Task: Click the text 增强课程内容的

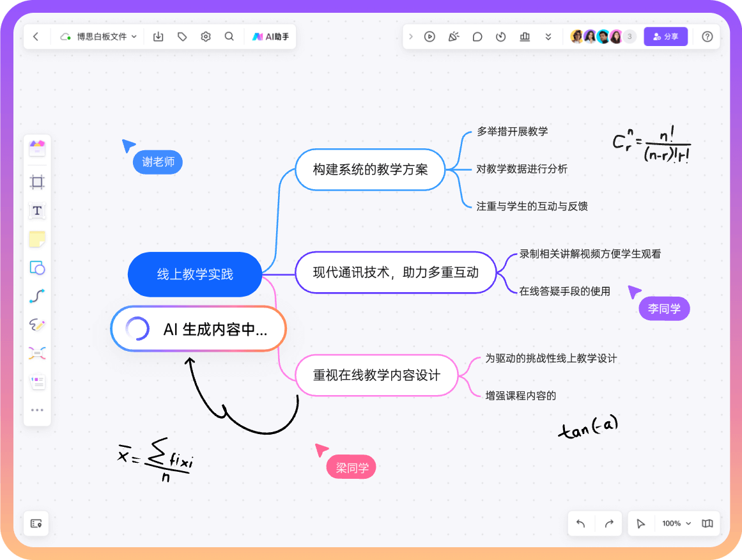Action: (520, 396)
